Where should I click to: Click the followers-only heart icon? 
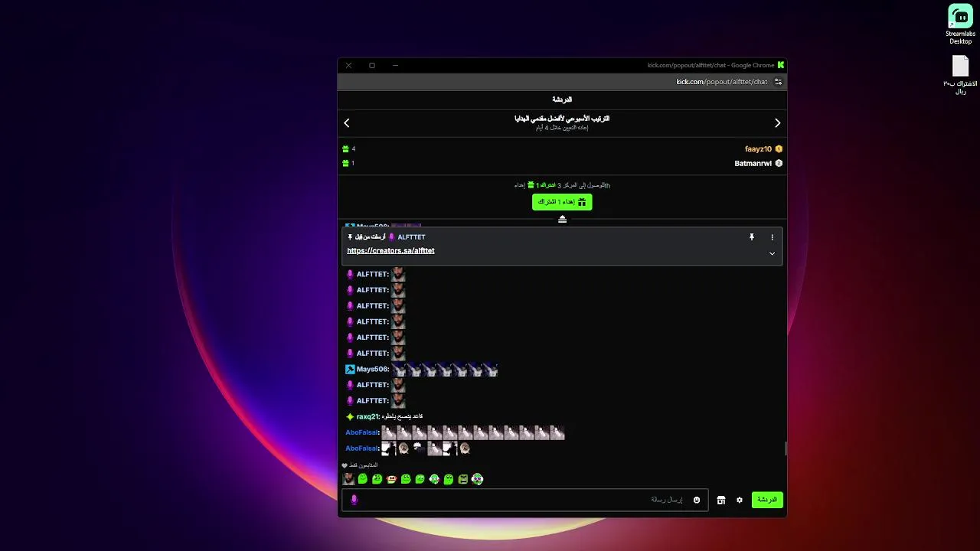[345, 465]
